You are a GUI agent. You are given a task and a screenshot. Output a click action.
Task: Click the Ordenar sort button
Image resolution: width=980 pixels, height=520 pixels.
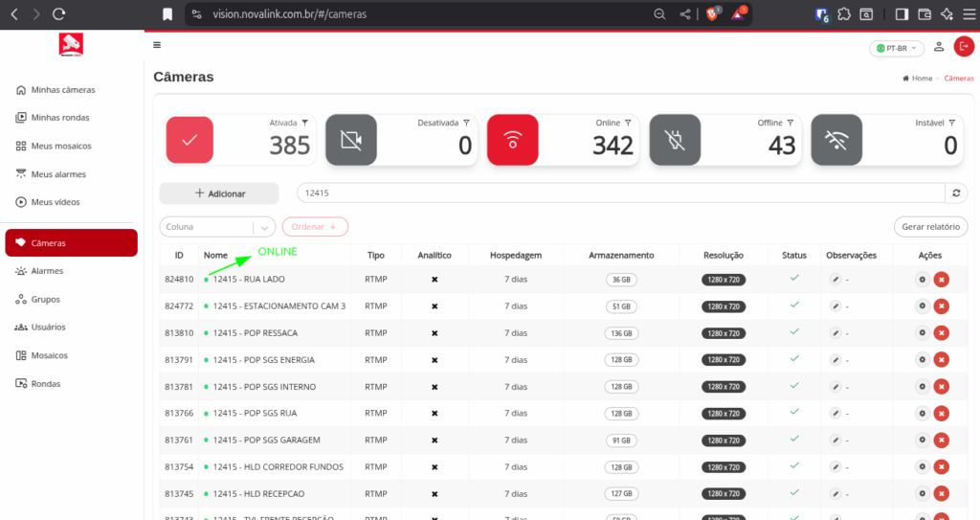[x=314, y=227]
